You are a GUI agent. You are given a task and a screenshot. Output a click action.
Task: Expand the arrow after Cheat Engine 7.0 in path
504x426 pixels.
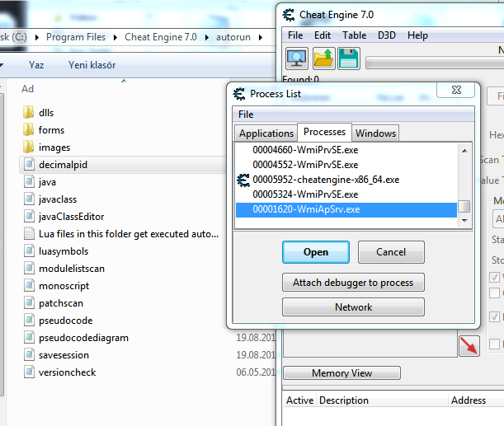pyautogui.click(x=207, y=38)
